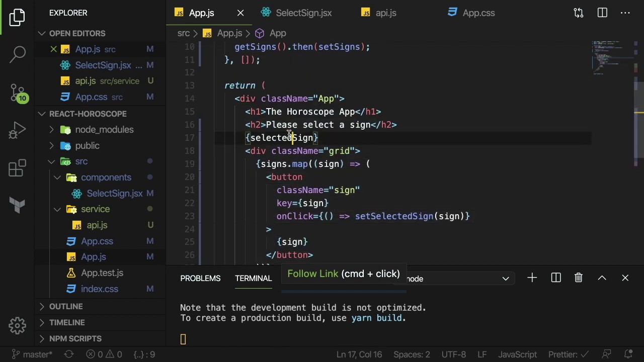The image size is (644, 362).
Task: Place cursor on line 22 key={sign}
Action: (x=302, y=203)
